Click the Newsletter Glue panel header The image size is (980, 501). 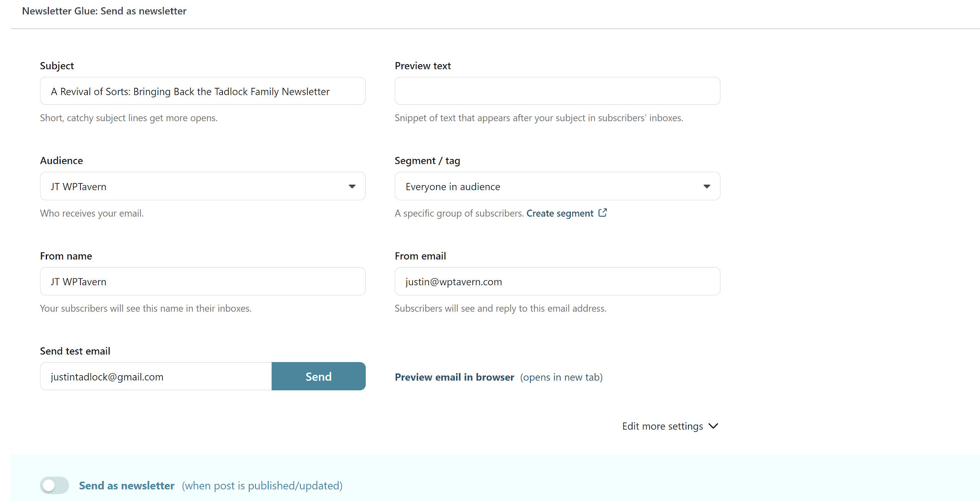click(105, 11)
